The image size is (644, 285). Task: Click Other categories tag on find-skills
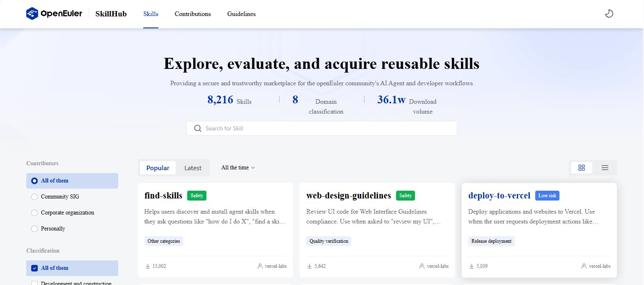click(164, 241)
